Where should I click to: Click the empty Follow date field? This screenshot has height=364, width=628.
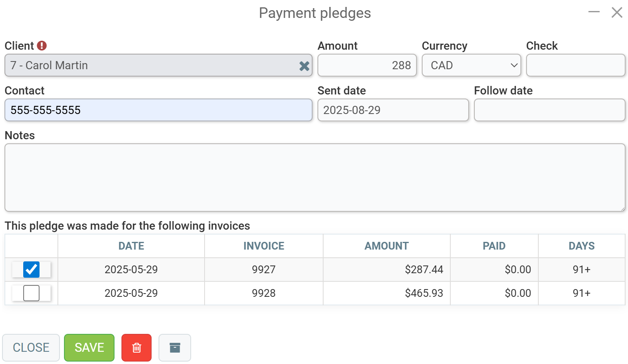549,110
